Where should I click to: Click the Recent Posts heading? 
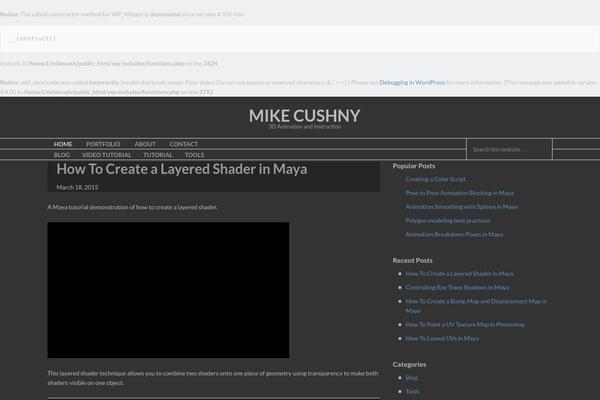pos(412,260)
